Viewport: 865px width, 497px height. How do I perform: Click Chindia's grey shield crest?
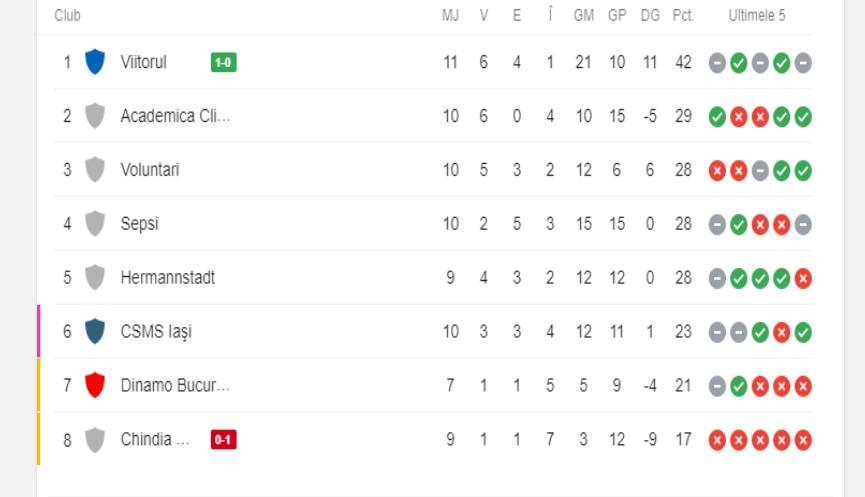(x=95, y=439)
